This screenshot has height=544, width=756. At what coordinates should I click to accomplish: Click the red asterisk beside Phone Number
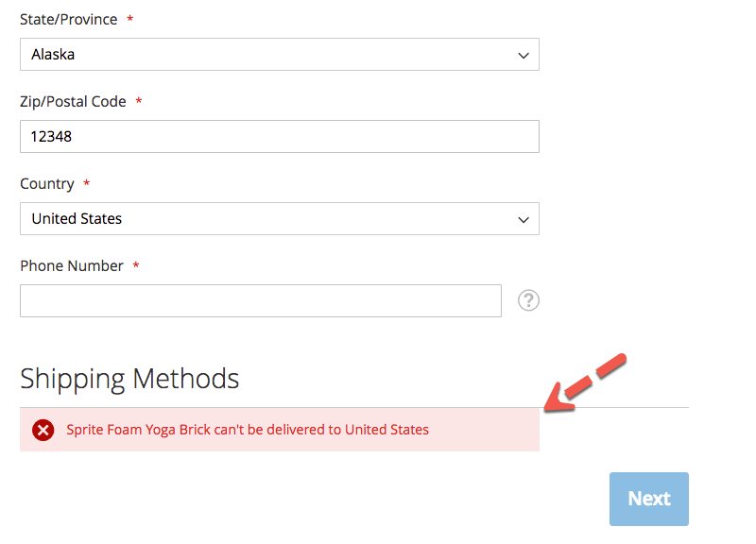[136, 266]
